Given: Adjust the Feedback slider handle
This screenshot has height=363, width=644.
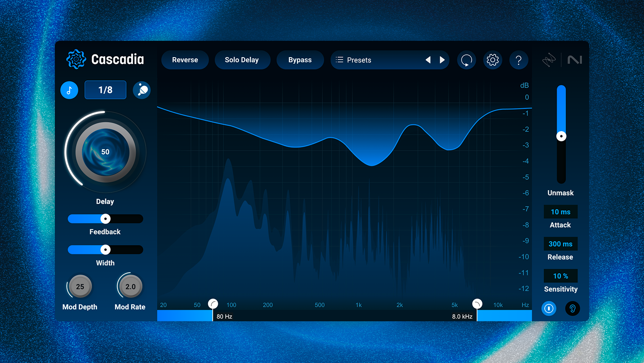Looking at the screenshot, I should click(105, 219).
